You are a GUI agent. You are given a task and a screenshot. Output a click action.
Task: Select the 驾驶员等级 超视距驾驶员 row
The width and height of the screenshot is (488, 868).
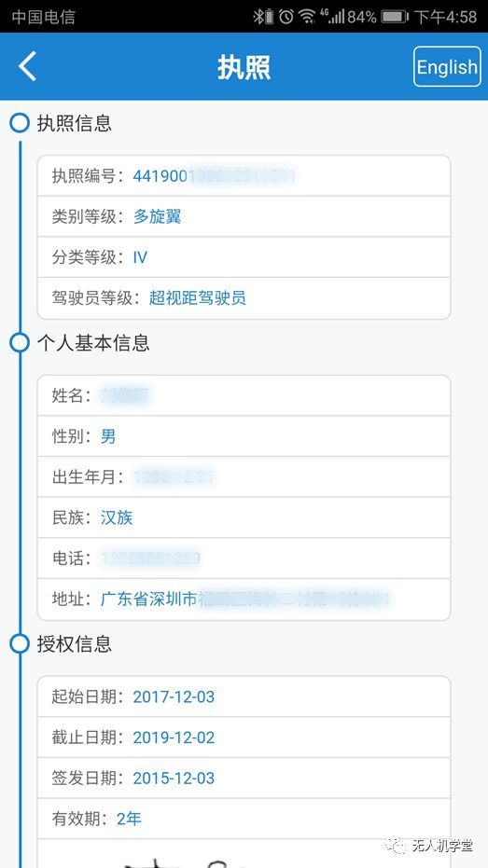coord(244,298)
